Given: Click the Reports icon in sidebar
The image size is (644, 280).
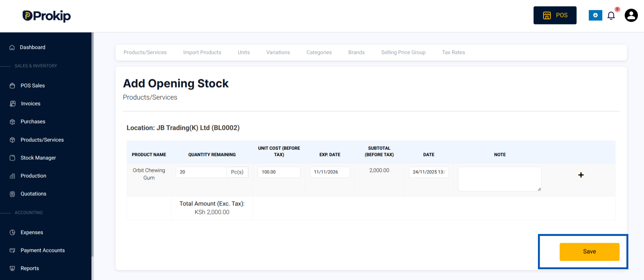Looking at the screenshot, I should coord(13,268).
